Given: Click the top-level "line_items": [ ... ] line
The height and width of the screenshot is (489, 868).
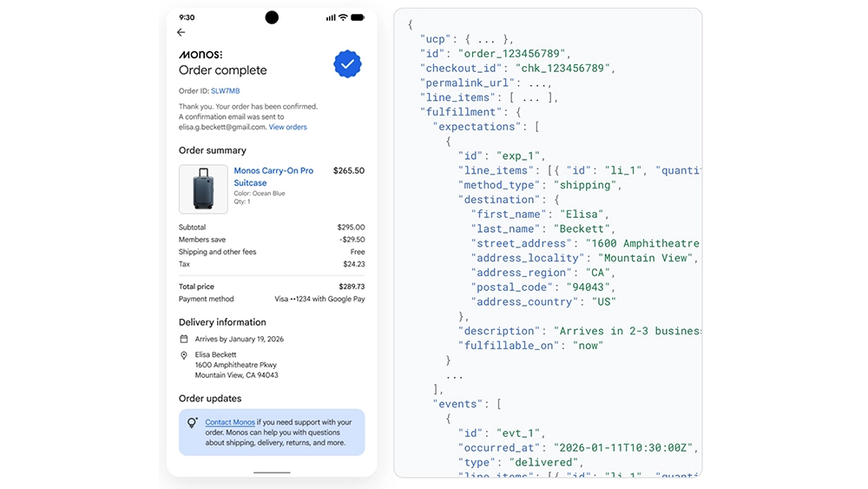Looking at the screenshot, I should click(489, 97).
